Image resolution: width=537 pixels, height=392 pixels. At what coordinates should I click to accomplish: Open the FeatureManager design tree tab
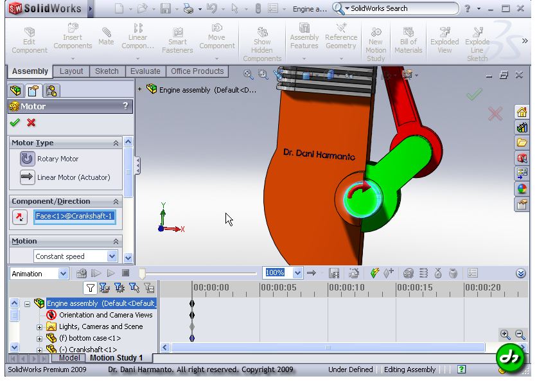16,91
